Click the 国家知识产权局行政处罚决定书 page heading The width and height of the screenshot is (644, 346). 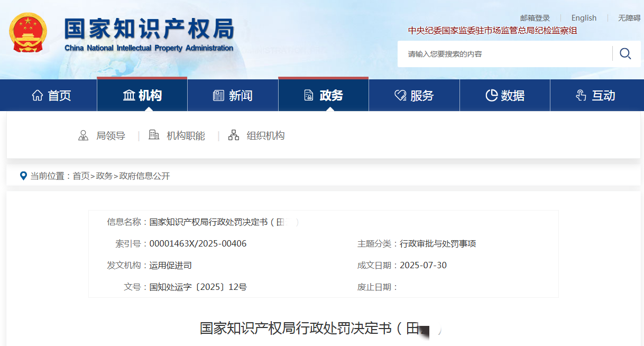[319, 329]
